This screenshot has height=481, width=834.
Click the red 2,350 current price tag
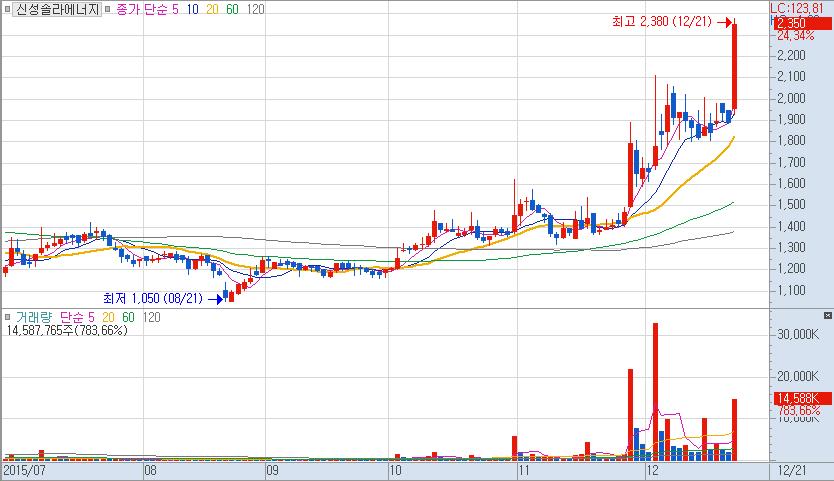click(802, 23)
